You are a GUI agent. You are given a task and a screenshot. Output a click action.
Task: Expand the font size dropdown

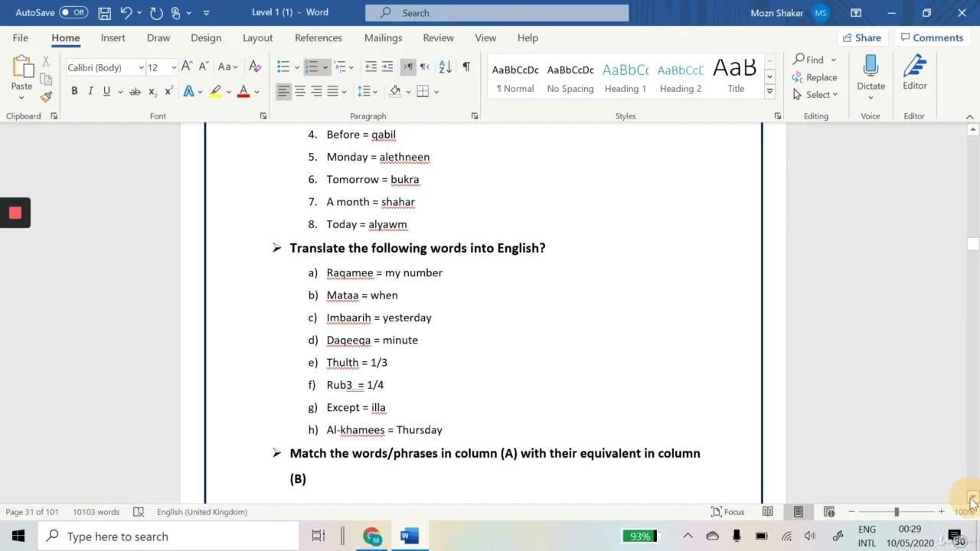[173, 67]
